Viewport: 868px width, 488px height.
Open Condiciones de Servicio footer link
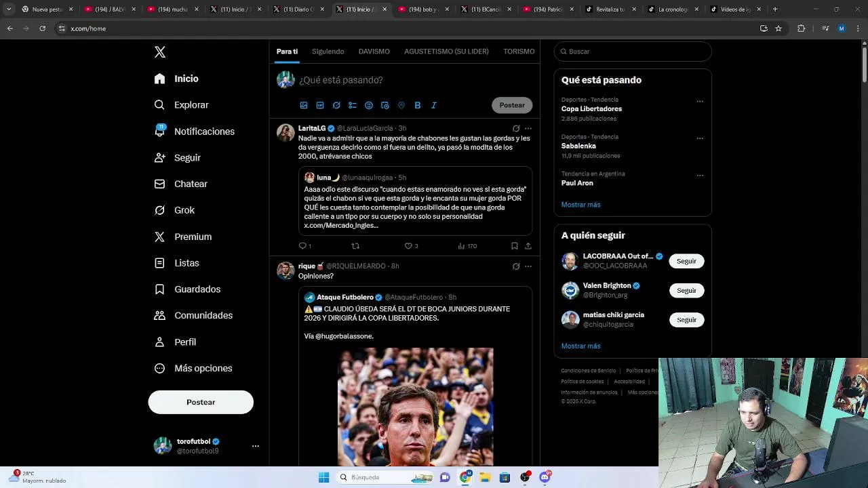(x=589, y=371)
